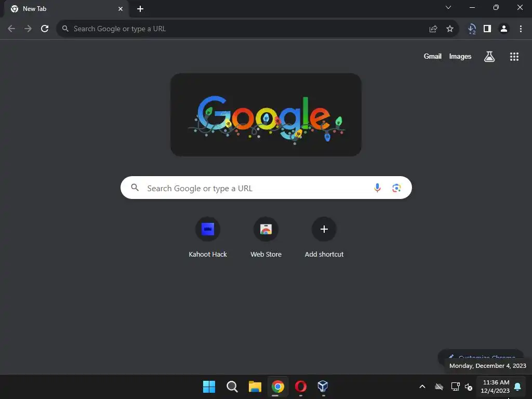Screen dimensions: 532x399
Task: Click the holiday Google Doodle
Action: [265, 115]
